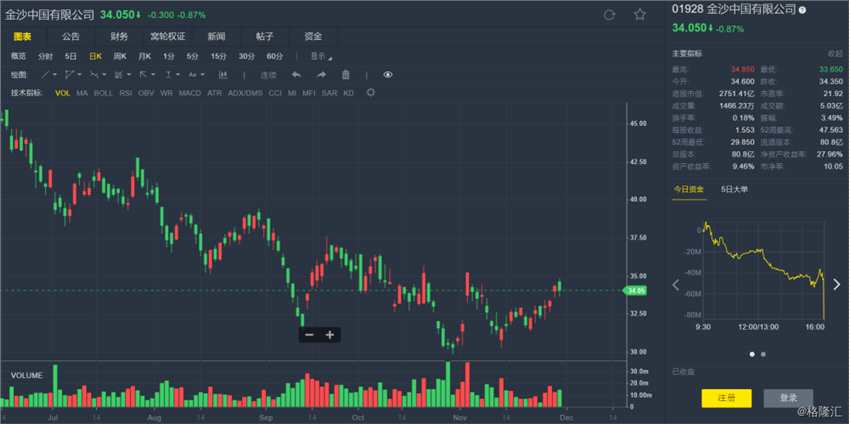Expand line tool dropdown arrow
Image resolution: width=850 pixels, height=424 pixels.
click(55, 75)
